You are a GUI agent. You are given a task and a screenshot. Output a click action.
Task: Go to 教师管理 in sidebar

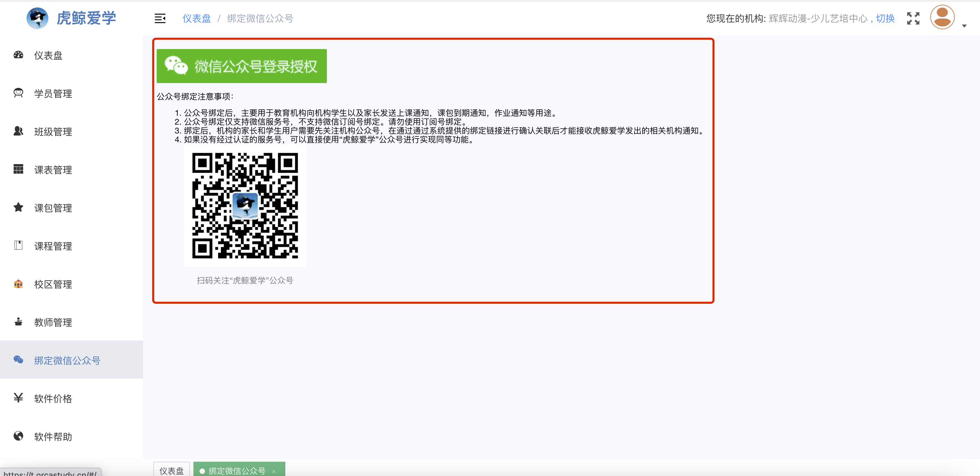(72, 322)
